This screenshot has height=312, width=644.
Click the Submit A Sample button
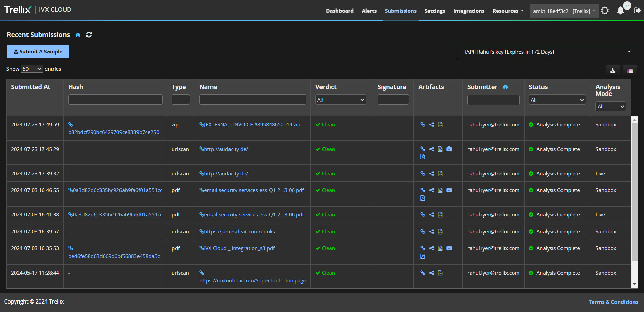[x=38, y=52]
